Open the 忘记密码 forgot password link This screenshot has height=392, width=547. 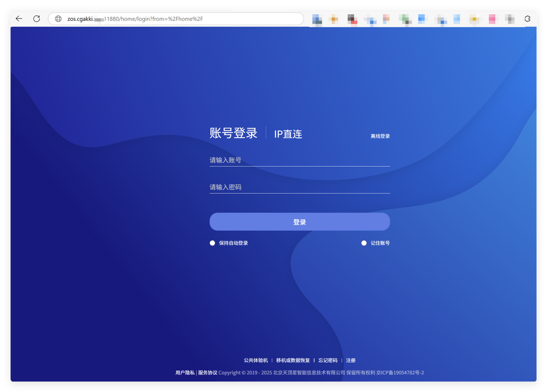(327, 360)
